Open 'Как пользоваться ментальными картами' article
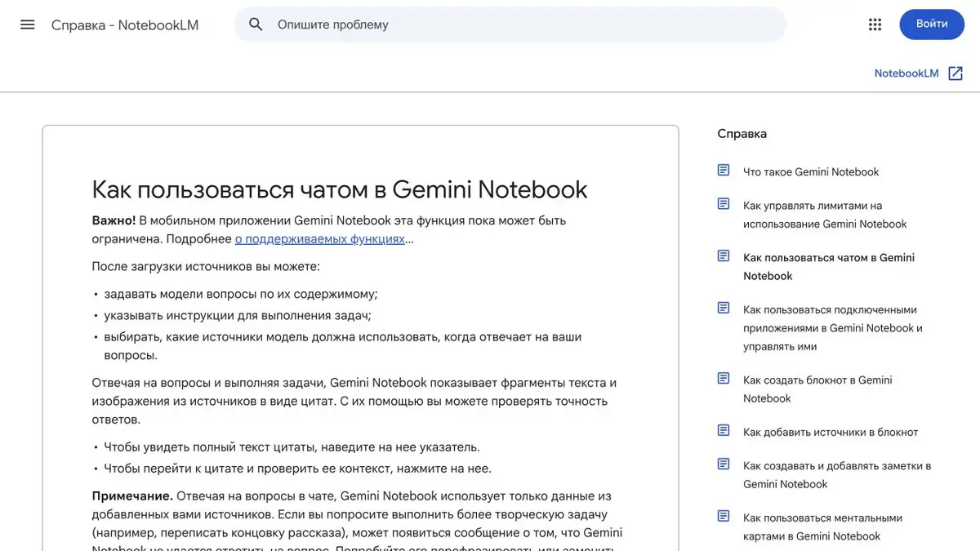Viewport: 980px width, 551px height. (822, 527)
